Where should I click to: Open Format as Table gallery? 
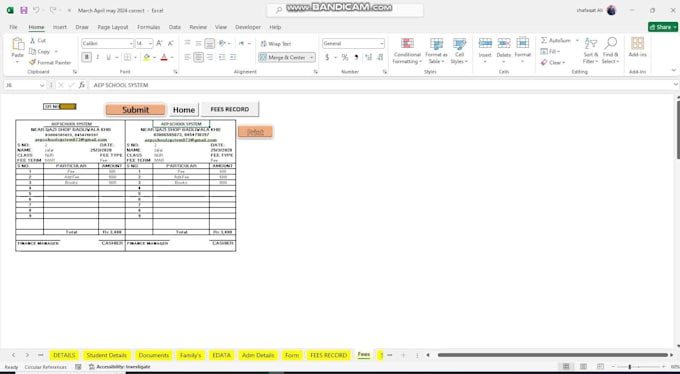436,51
